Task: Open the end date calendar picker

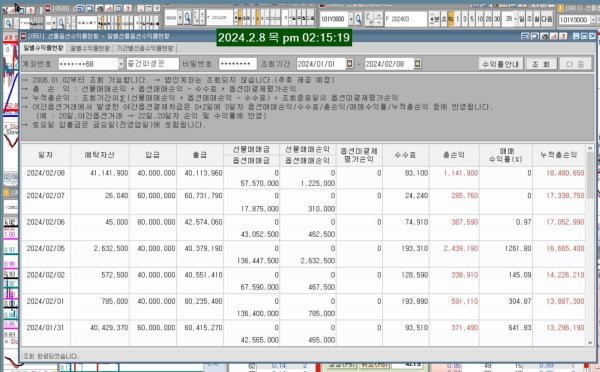Action: click(417, 64)
